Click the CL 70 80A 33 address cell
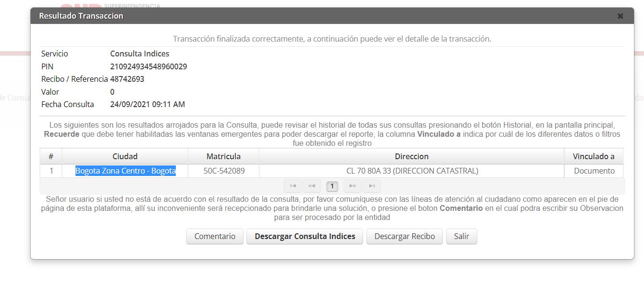Image resolution: width=644 pixels, height=295 pixels. point(412,171)
